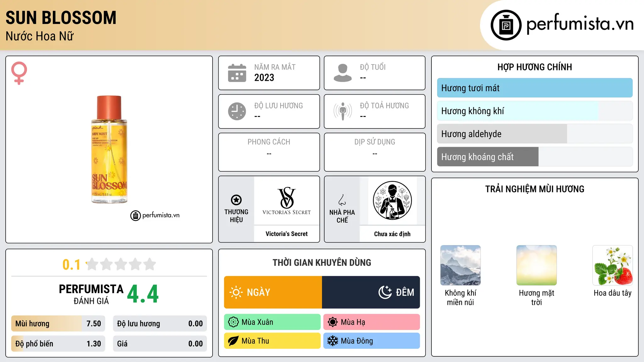Image resolution: width=644 pixels, height=362 pixels.
Task: Choose the Mùa Xuân season chip
Action: [x=272, y=322]
